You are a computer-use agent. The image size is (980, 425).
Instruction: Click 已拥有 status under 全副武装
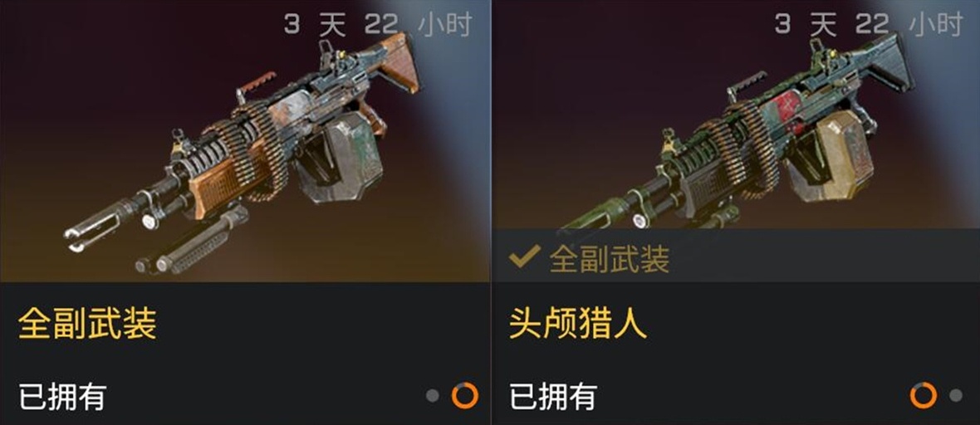(x=62, y=396)
